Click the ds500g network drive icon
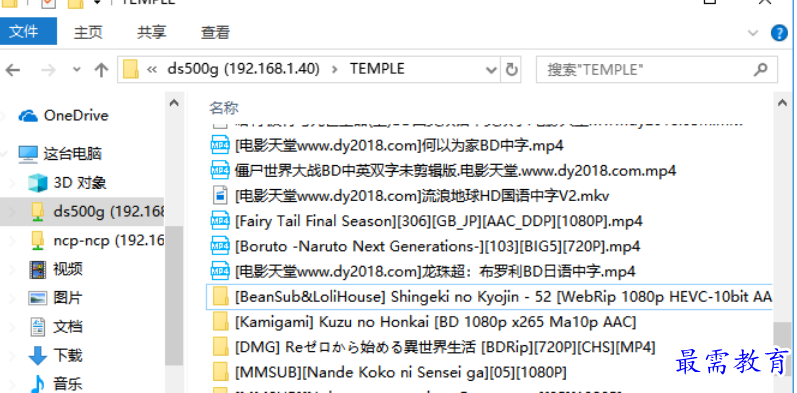 (x=38, y=212)
